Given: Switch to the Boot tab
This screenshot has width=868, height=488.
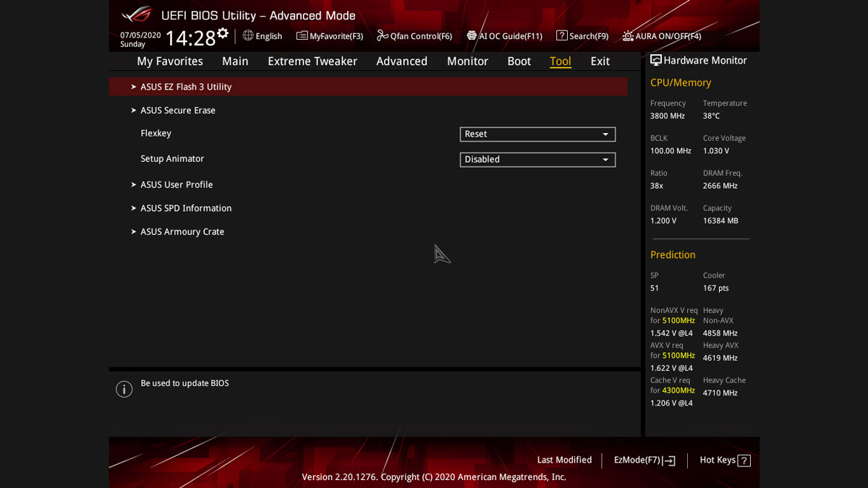Looking at the screenshot, I should pos(519,61).
